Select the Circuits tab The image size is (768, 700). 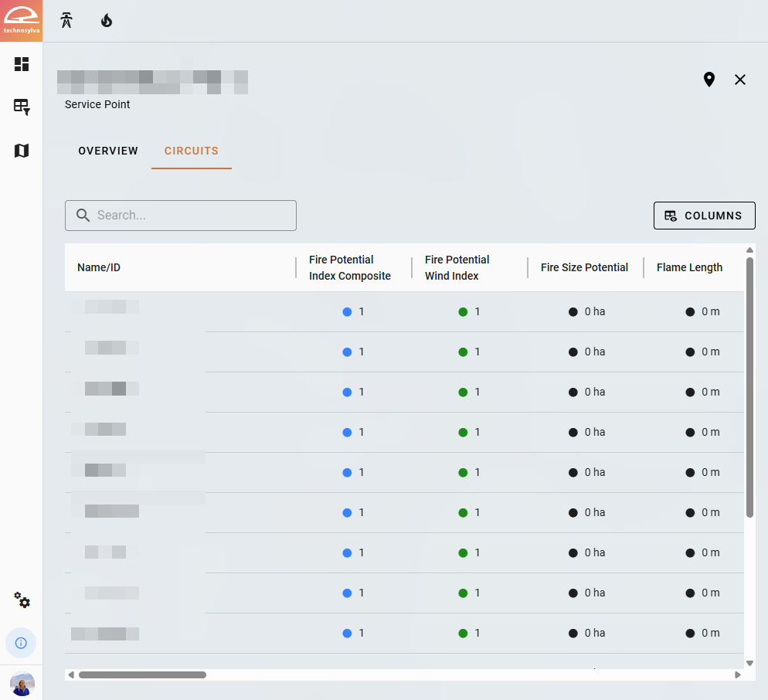(192, 151)
